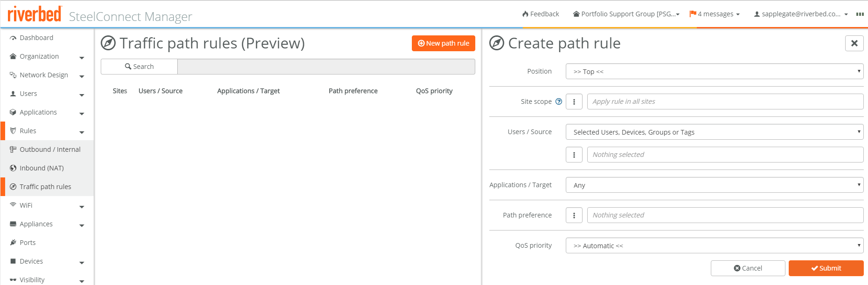The width and height of the screenshot is (868, 285).
Task: Expand the Users menu arrow
Action: [82, 95]
